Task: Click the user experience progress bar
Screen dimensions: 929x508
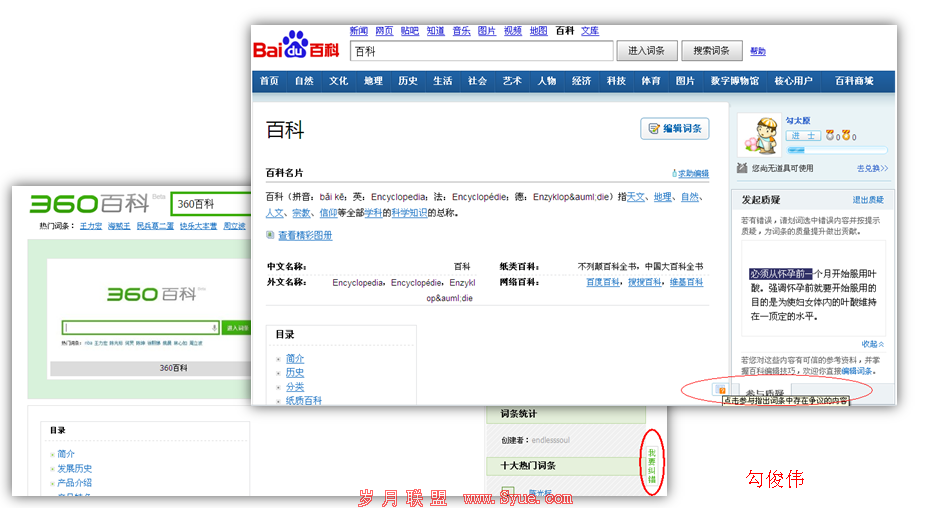Action: [x=837, y=151]
